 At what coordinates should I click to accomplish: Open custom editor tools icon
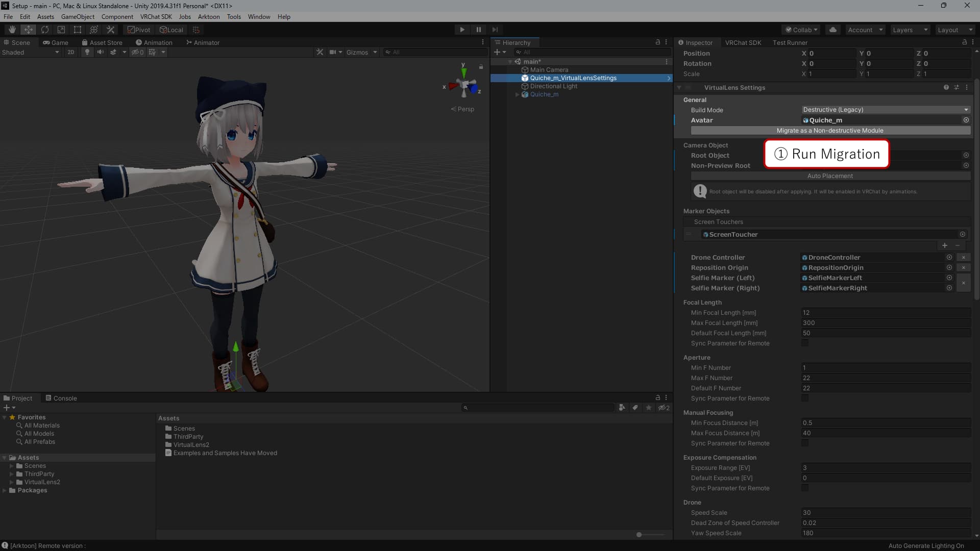110,30
